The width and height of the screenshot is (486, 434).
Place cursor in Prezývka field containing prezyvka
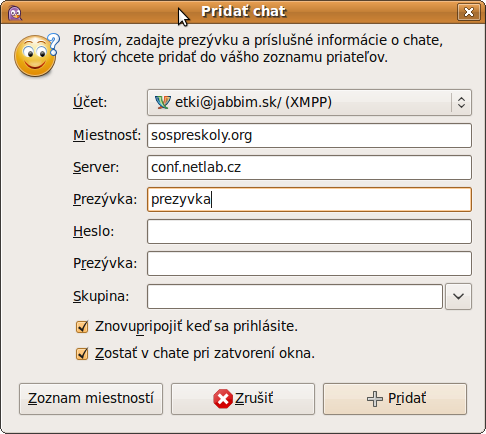309,199
